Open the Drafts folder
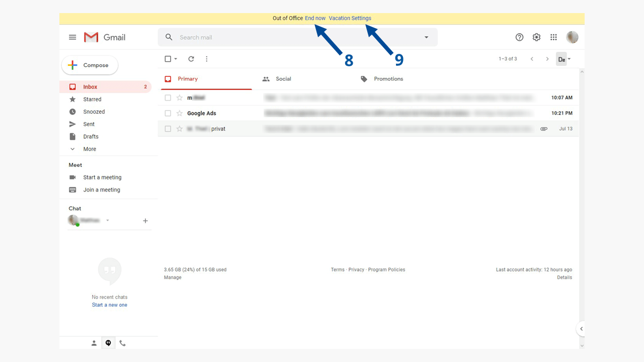 (x=105, y=137)
